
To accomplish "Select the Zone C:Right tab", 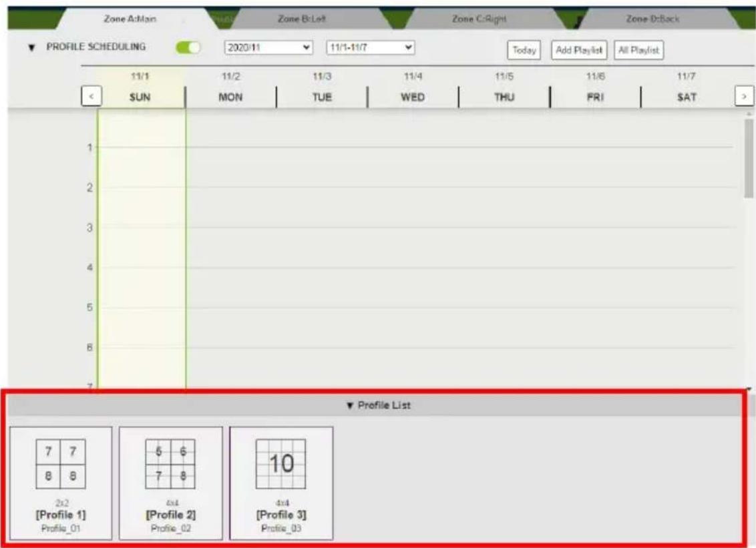I will pos(480,19).
